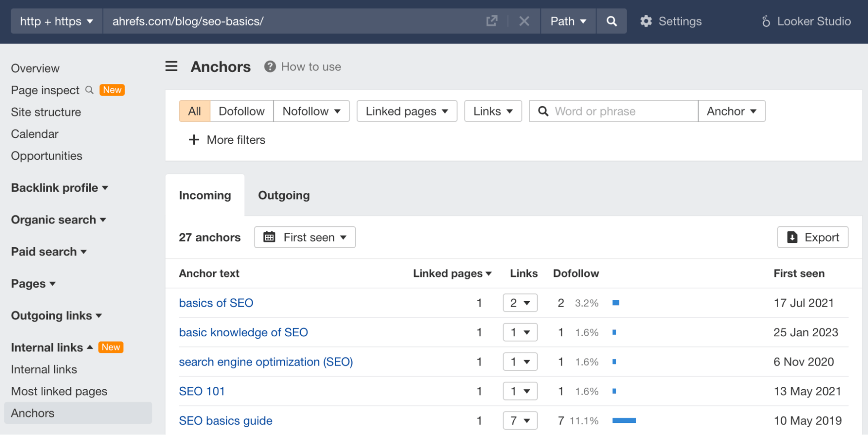Open the Nofollow filter dropdown
Screen dimensions: 868x435
(x=311, y=111)
